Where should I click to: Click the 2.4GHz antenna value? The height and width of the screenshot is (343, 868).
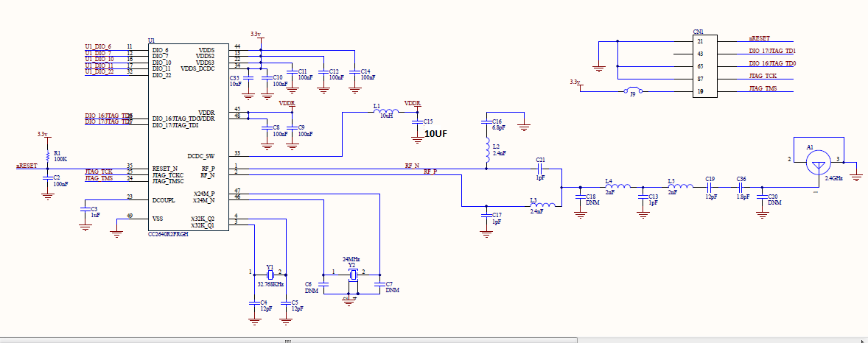coord(834,179)
